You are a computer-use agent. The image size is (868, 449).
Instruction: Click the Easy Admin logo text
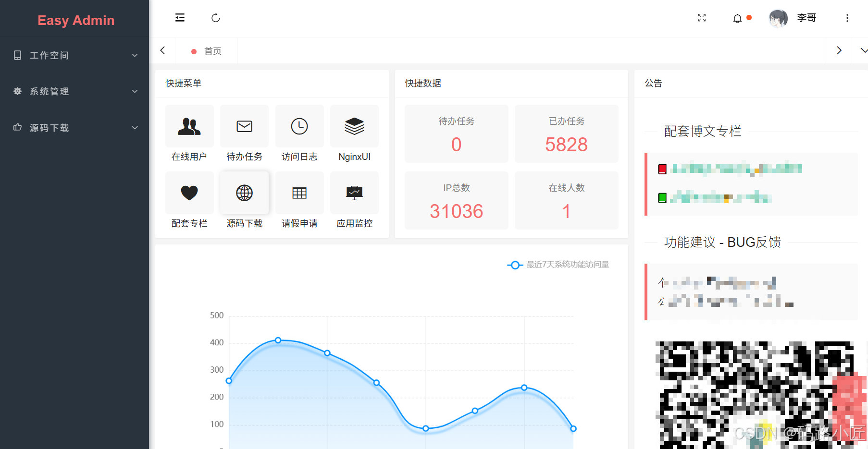pyautogui.click(x=75, y=20)
